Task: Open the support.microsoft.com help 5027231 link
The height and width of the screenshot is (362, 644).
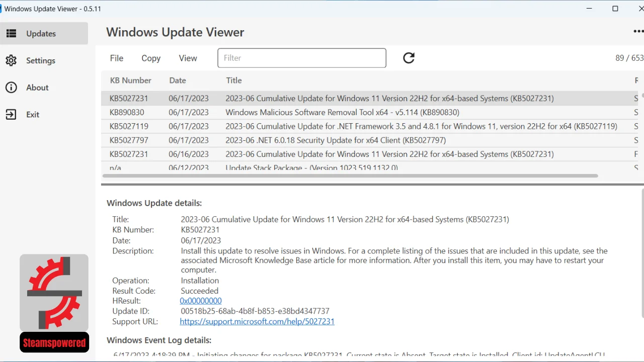Action: coord(257,321)
